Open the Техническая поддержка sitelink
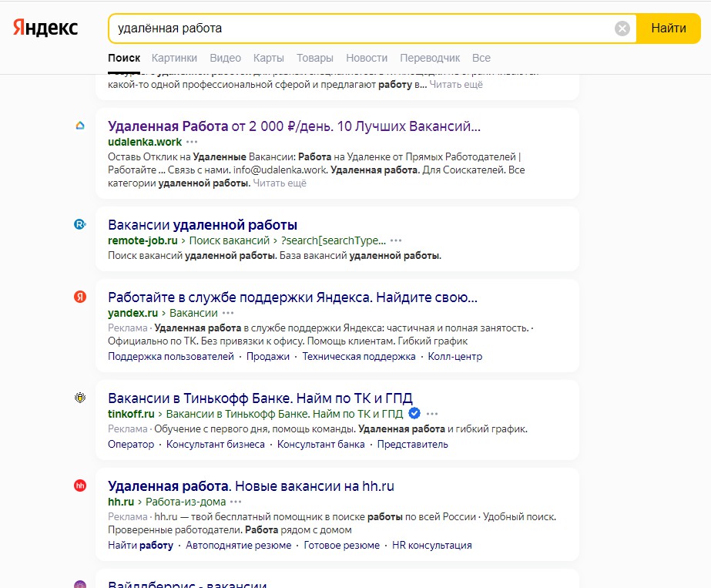The height and width of the screenshot is (588, 711). click(x=359, y=357)
